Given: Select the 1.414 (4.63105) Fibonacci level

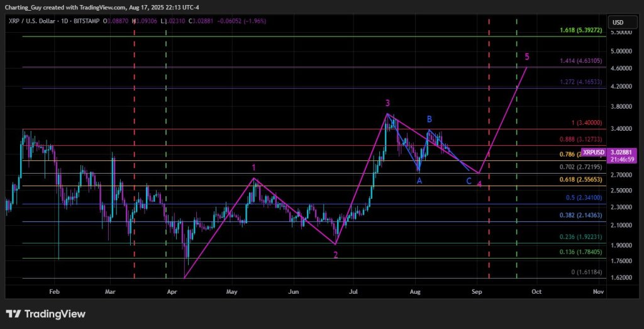Looking at the screenshot, I should (581, 61).
